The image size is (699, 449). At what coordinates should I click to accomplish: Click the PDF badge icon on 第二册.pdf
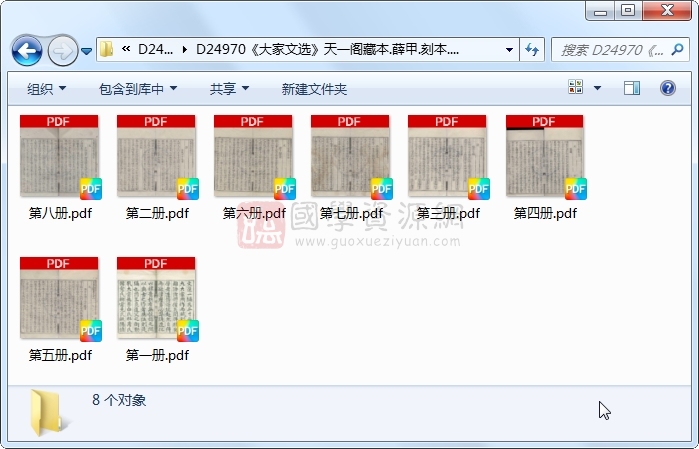tap(188, 189)
